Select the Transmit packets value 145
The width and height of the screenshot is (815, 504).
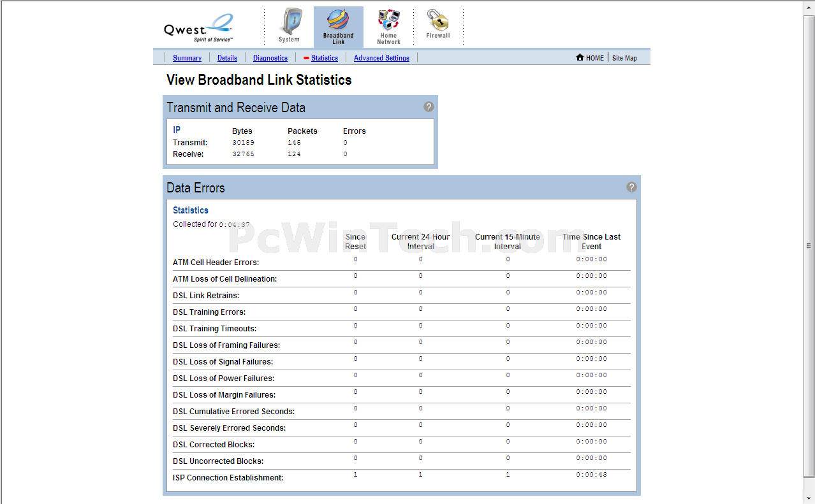pos(294,143)
